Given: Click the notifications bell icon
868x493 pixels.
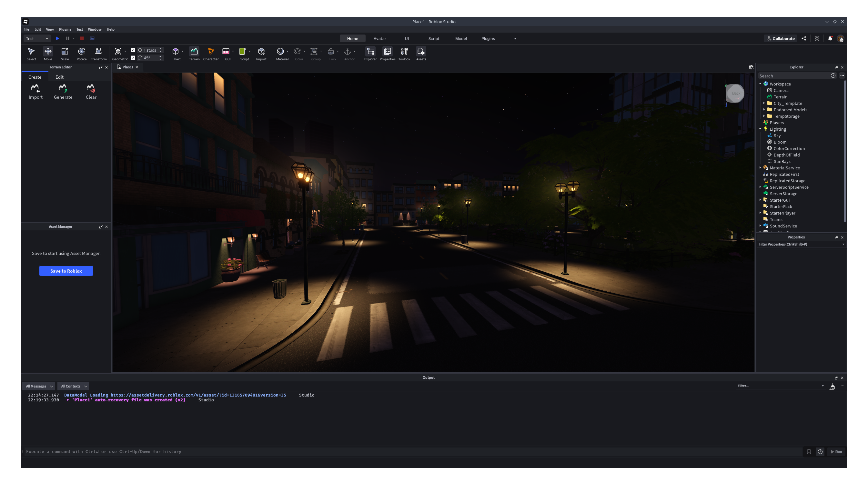Looking at the screenshot, I should (830, 39).
